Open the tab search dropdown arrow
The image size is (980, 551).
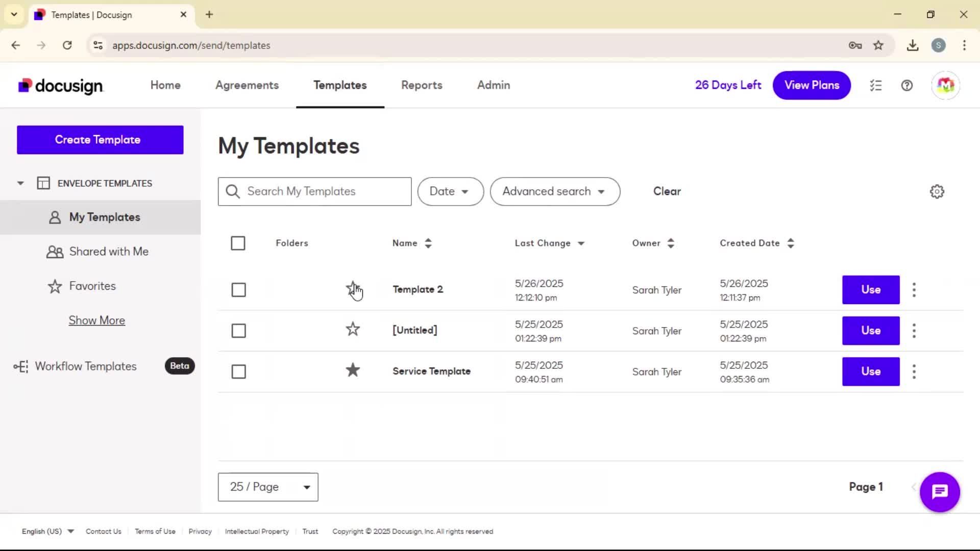[x=14, y=15]
